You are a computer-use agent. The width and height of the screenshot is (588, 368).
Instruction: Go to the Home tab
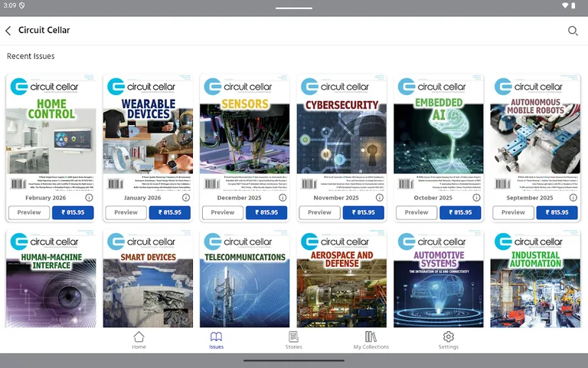pos(139,340)
